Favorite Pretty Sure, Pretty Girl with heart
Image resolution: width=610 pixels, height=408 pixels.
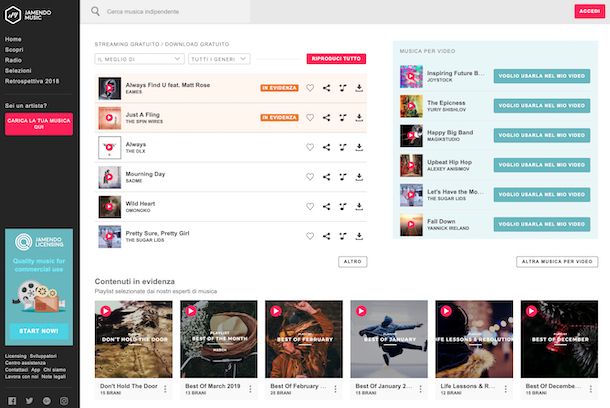pyautogui.click(x=310, y=236)
